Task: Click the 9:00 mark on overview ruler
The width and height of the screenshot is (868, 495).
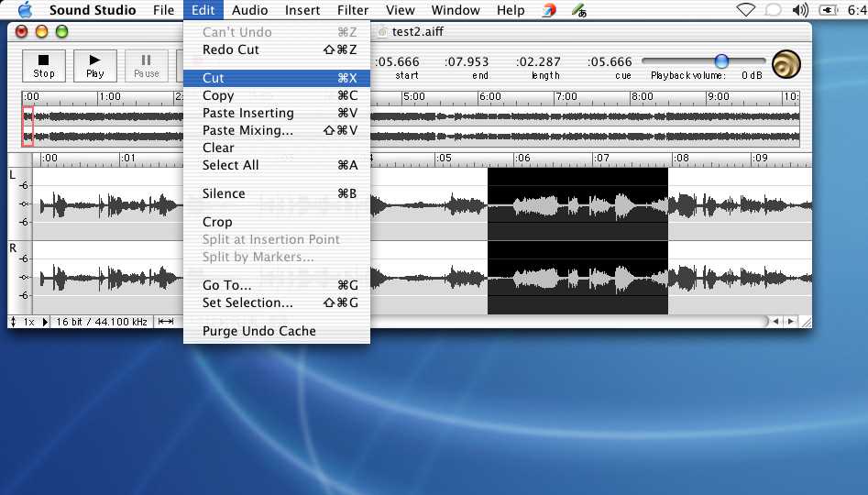Action: click(718, 96)
